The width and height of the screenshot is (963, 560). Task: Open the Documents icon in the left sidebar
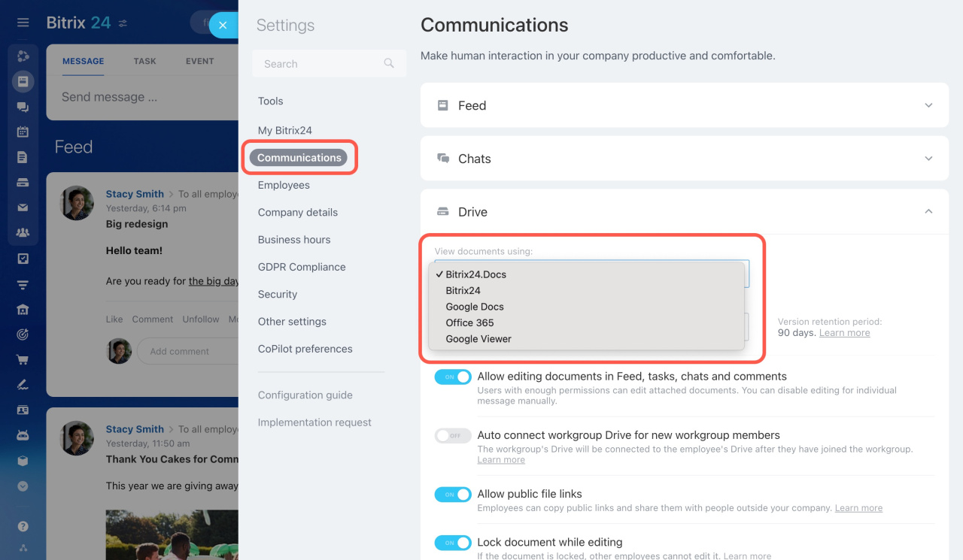pos(23,157)
